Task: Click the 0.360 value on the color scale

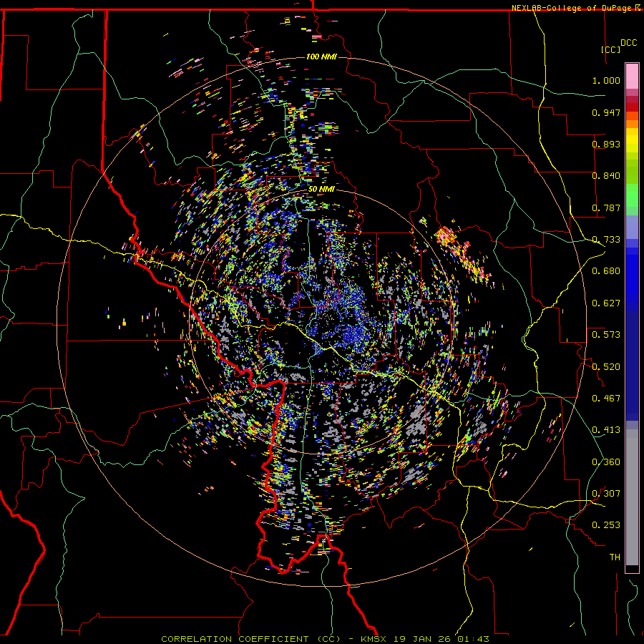Action: tap(606, 462)
